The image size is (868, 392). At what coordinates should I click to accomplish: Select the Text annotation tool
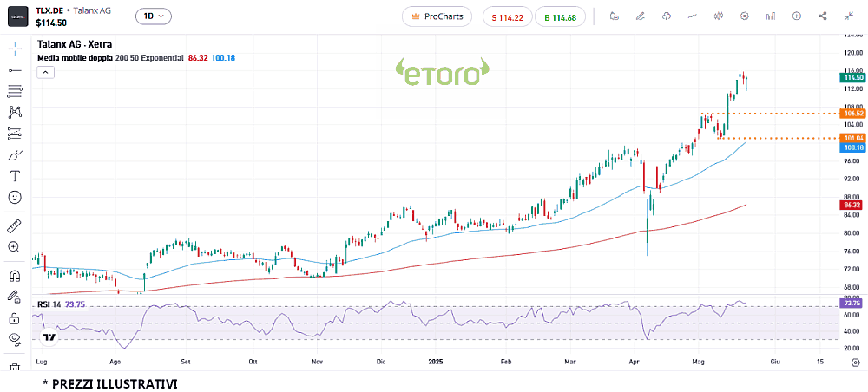[15, 176]
